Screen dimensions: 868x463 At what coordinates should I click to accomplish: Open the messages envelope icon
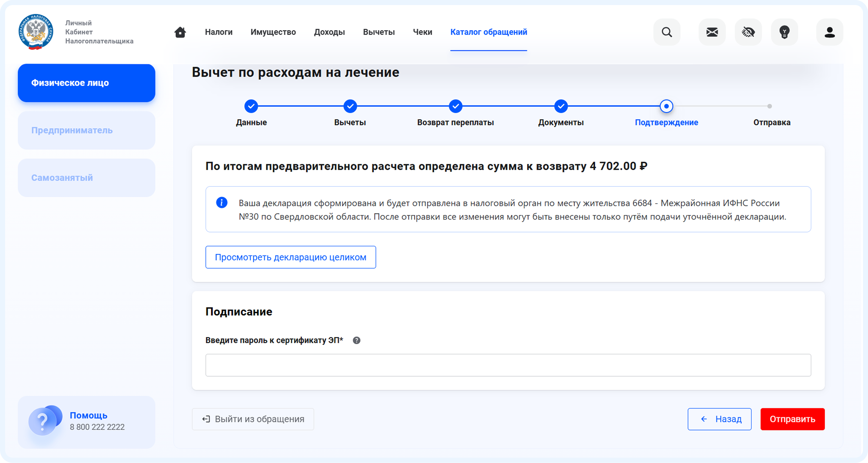[712, 32]
